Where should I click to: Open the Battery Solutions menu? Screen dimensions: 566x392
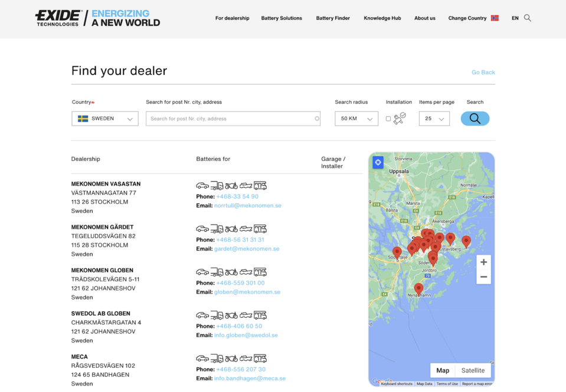(x=282, y=18)
